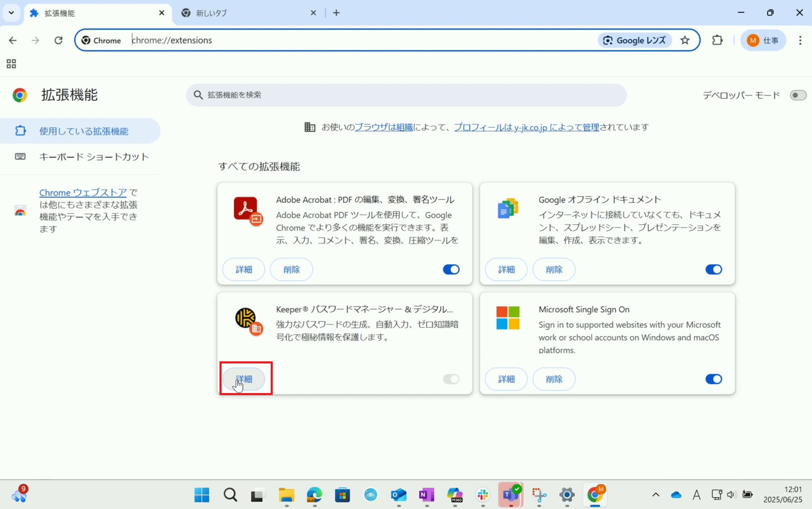Open the apps grid icon in the bookmarks bar
Viewport: 812px width, 509px height.
11,64
